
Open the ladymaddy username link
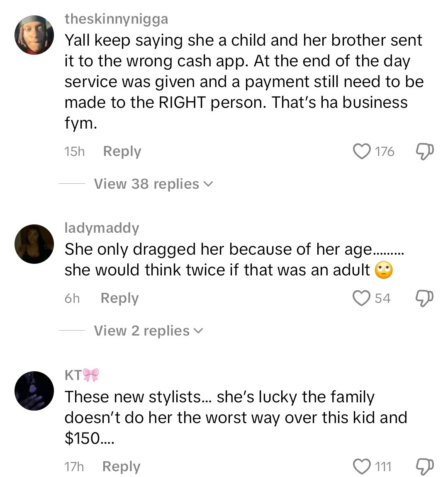pos(102,228)
